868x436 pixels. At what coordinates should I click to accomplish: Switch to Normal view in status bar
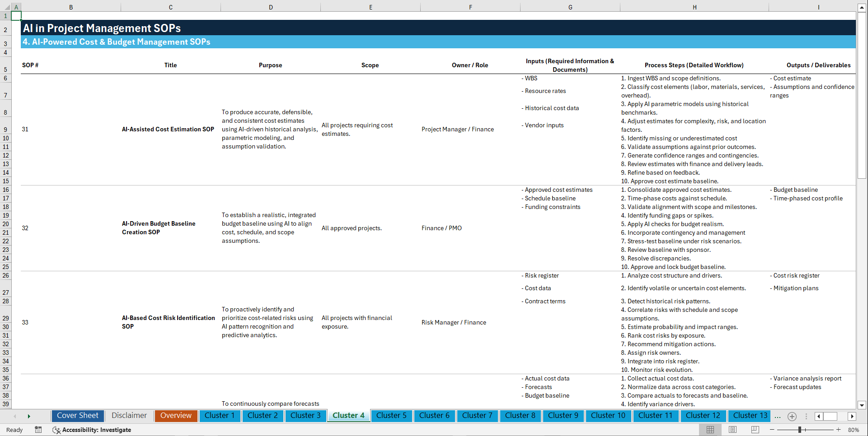(710, 430)
